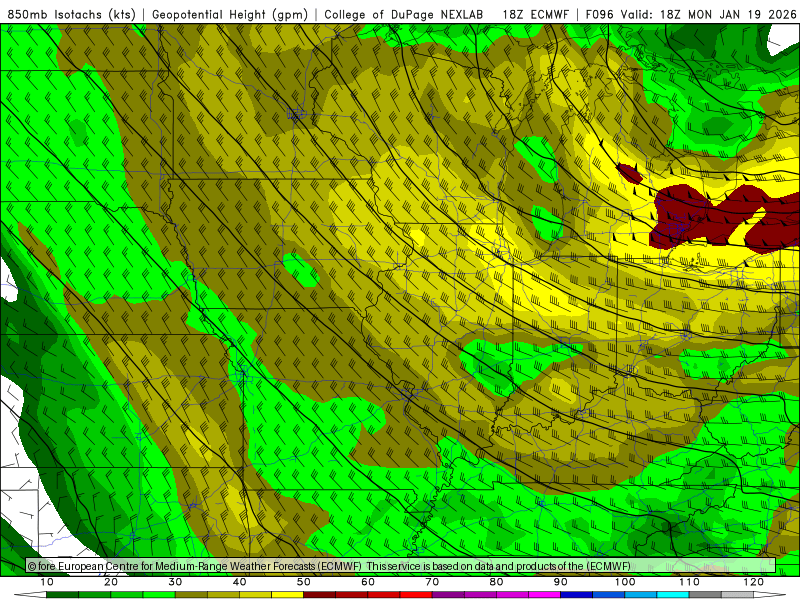The image size is (800, 600).
Task: Select the cyan 105-110 kt legend swatch
Action: tap(673, 595)
